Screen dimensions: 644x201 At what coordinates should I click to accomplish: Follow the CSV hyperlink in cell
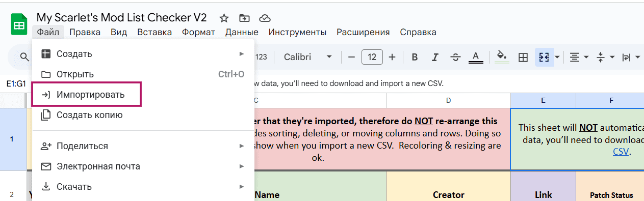[621, 151]
